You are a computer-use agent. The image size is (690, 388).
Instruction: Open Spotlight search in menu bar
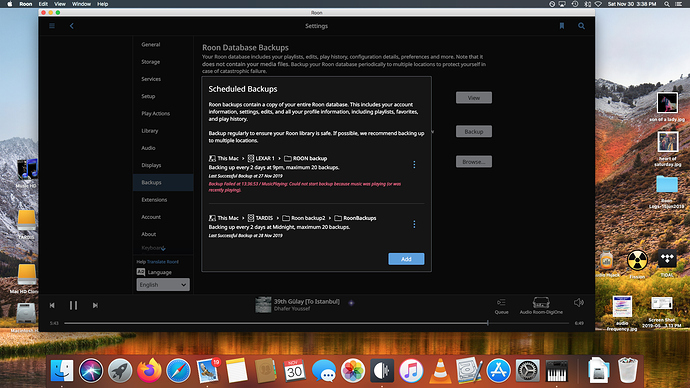coord(667,4)
